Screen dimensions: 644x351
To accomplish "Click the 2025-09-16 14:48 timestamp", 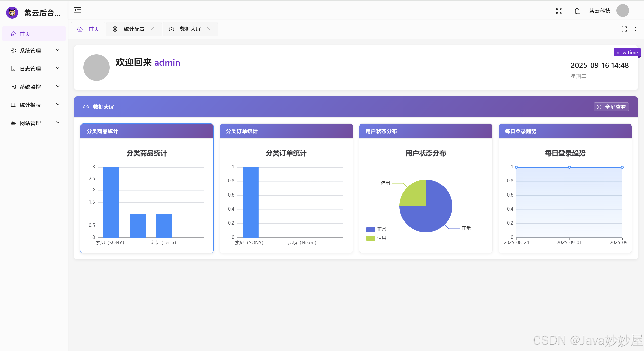I will pyautogui.click(x=599, y=65).
